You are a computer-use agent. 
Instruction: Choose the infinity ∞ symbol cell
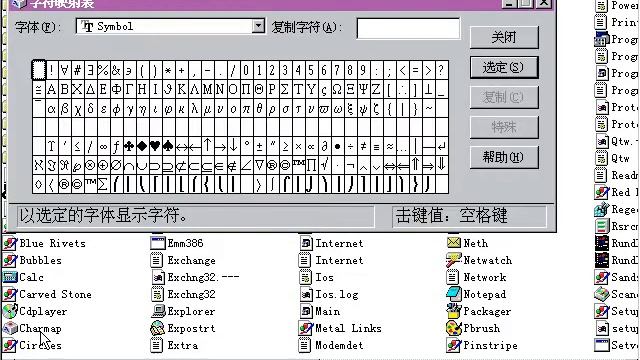(103, 146)
